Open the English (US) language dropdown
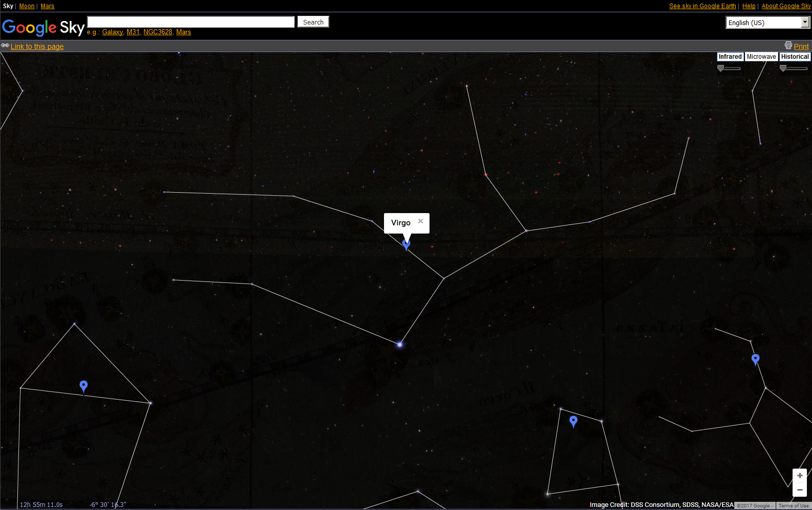Screen dimensions: 812x510 [768, 22]
